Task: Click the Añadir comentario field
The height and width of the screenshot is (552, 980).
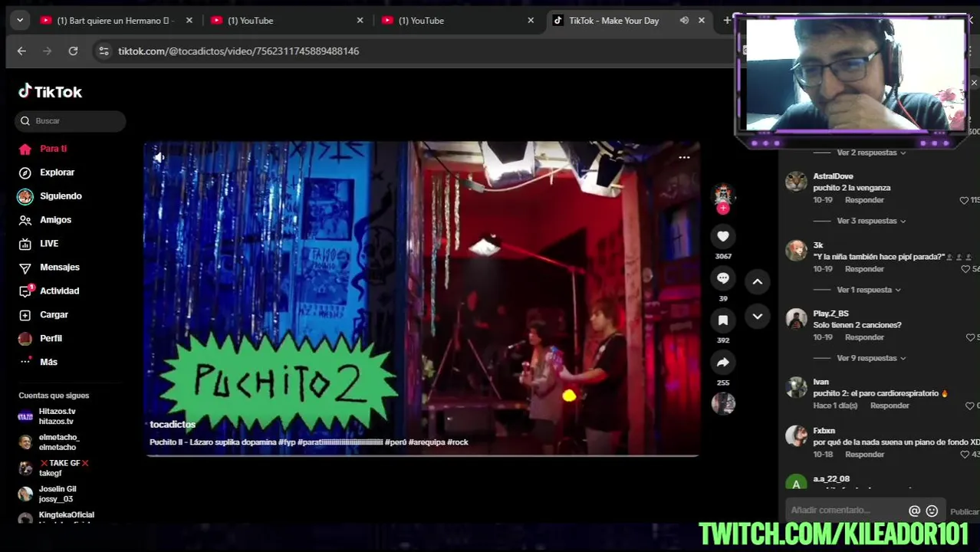Action: point(847,511)
